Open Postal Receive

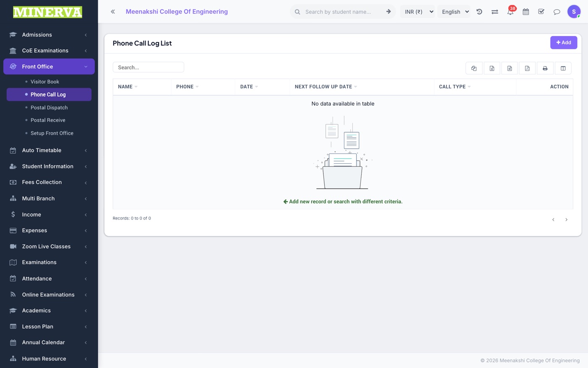[x=48, y=120]
